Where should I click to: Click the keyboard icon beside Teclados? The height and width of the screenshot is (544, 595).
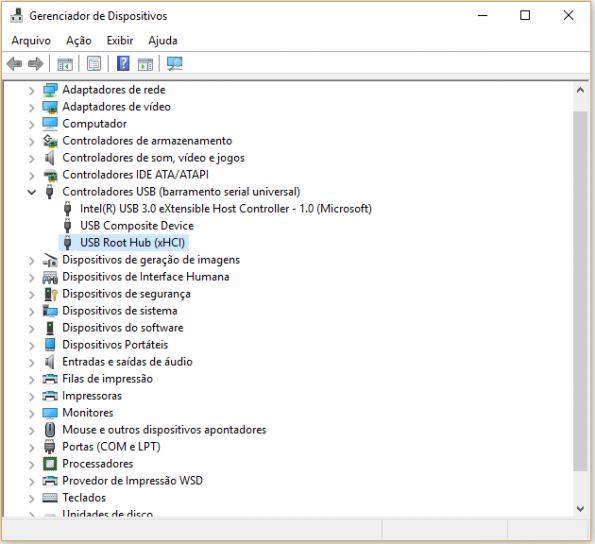[x=50, y=498]
